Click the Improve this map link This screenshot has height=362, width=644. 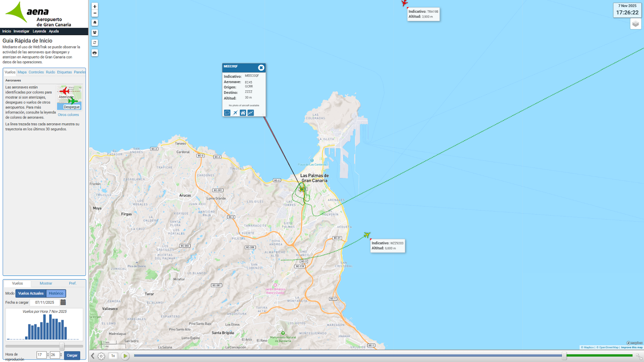(x=632, y=348)
